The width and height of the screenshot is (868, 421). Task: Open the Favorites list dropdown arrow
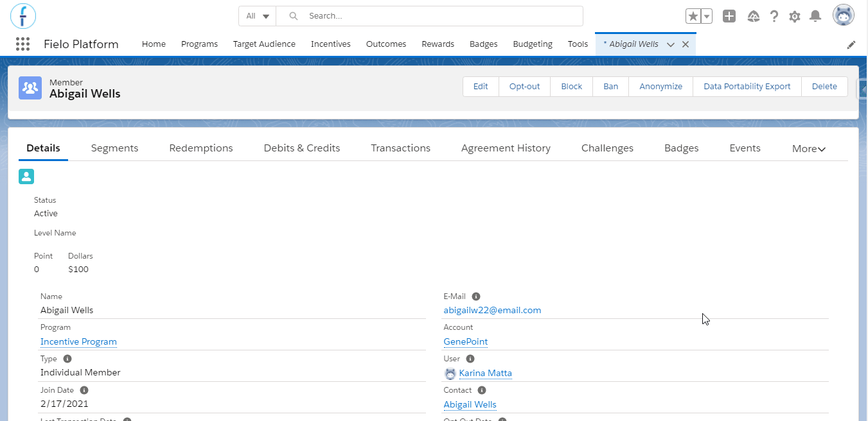pos(706,16)
